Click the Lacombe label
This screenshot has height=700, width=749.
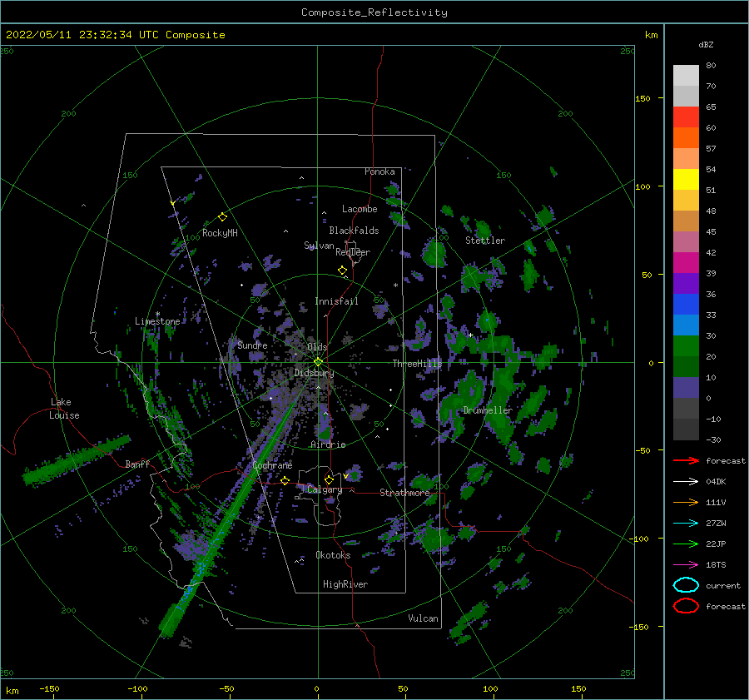coord(360,209)
